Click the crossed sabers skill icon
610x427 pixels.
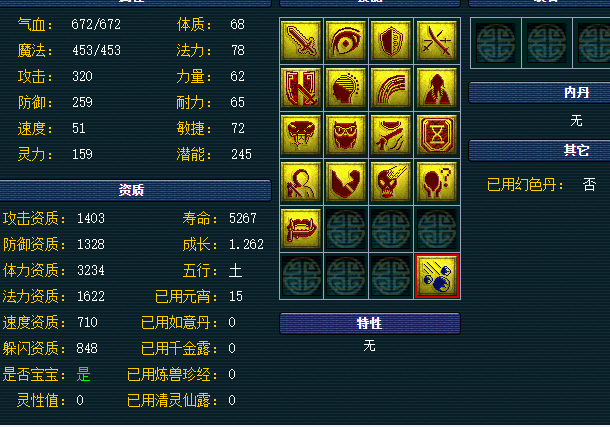pyautogui.click(x=436, y=41)
